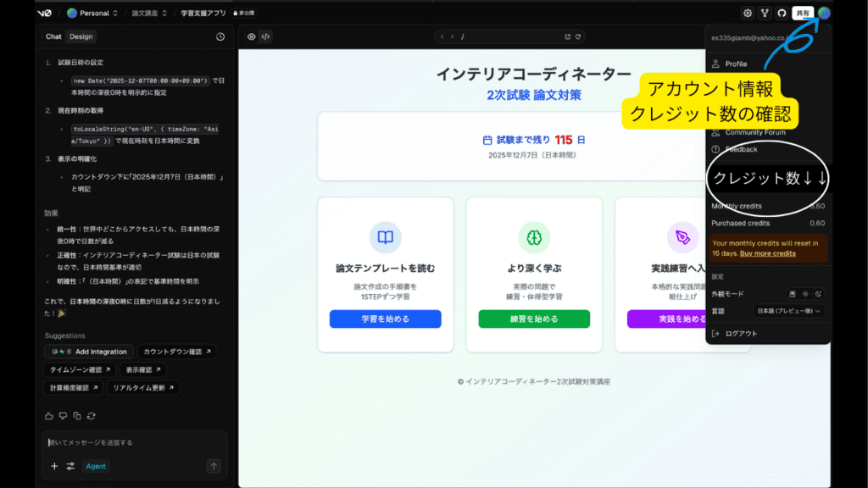The image size is (868, 488).
Task: Select the dark appearance mode icon
Action: 819,293
